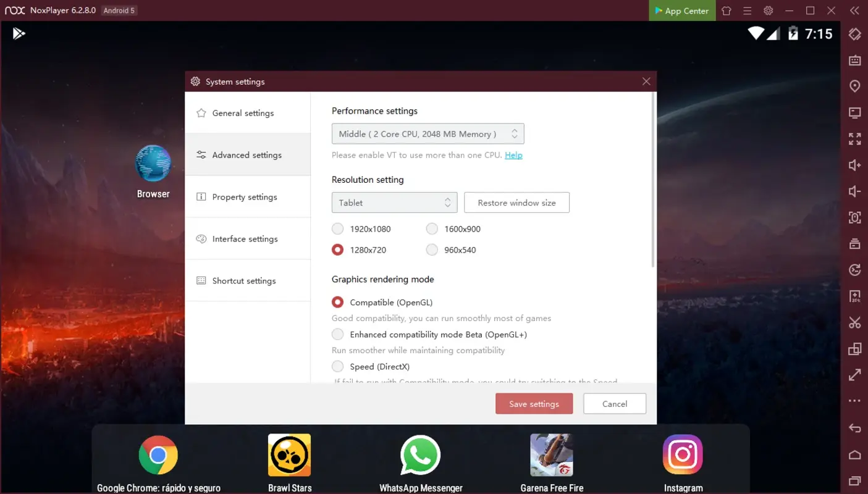Open the Tablet resolution dropdown
Image resolution: width=868 pixels, height=494 pixels.
(x=394, y=203)
